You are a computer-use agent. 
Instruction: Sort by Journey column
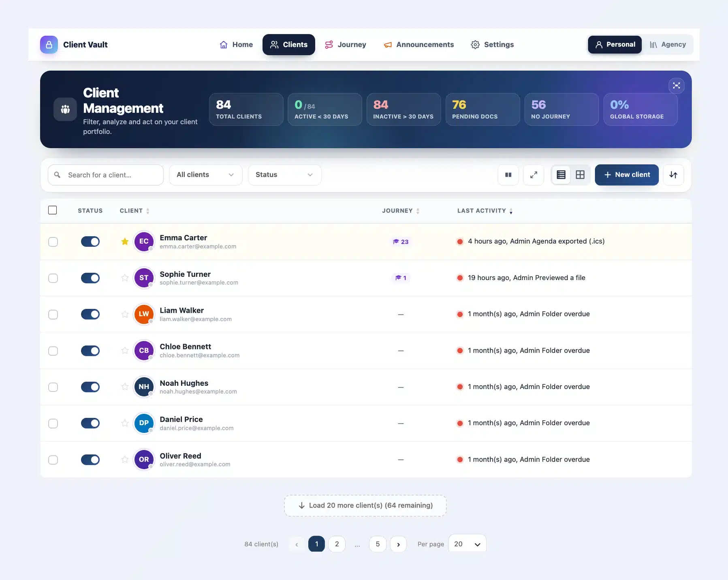click(401, 211)
